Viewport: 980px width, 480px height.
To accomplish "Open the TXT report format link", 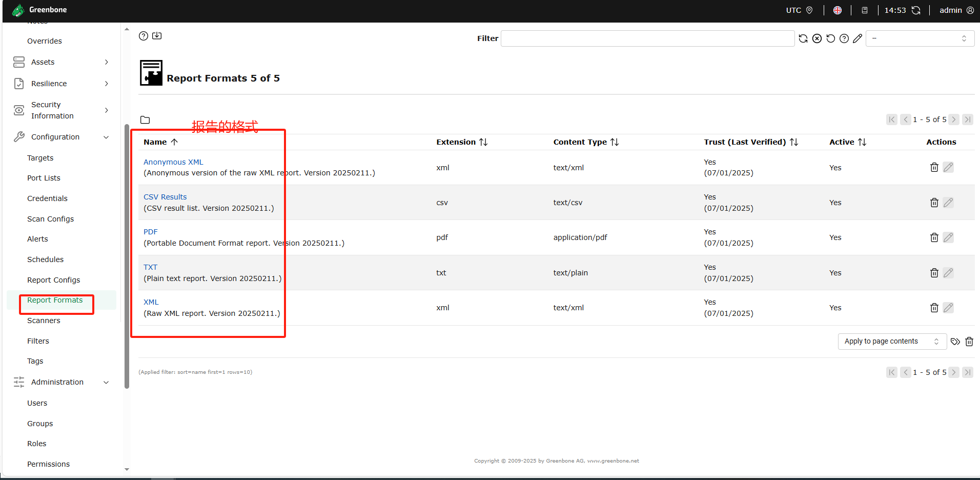I will [x=150, y=267].
